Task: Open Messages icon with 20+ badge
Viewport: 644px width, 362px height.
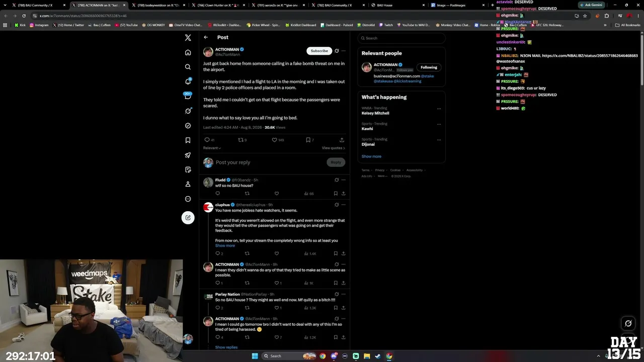Action: pos(188,96)
